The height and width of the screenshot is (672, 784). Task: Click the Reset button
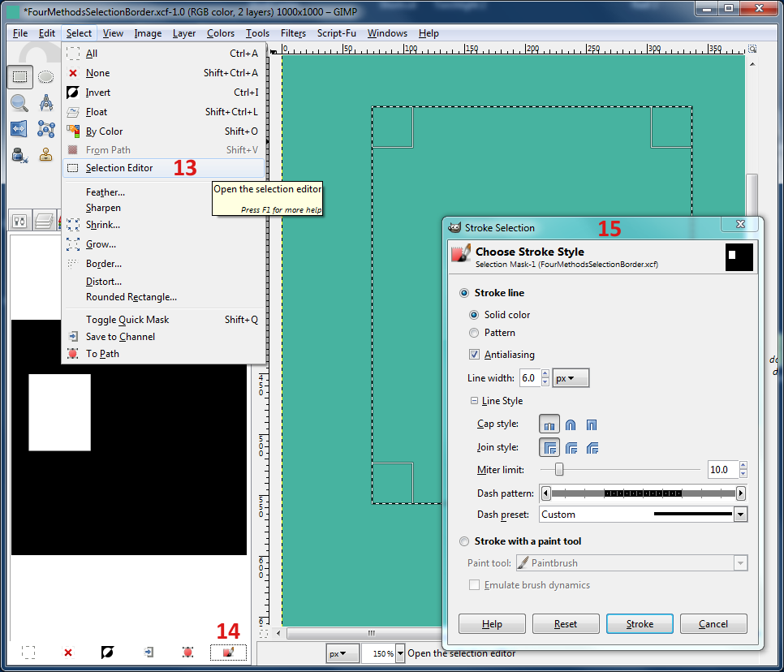click(x=566, y=624)
